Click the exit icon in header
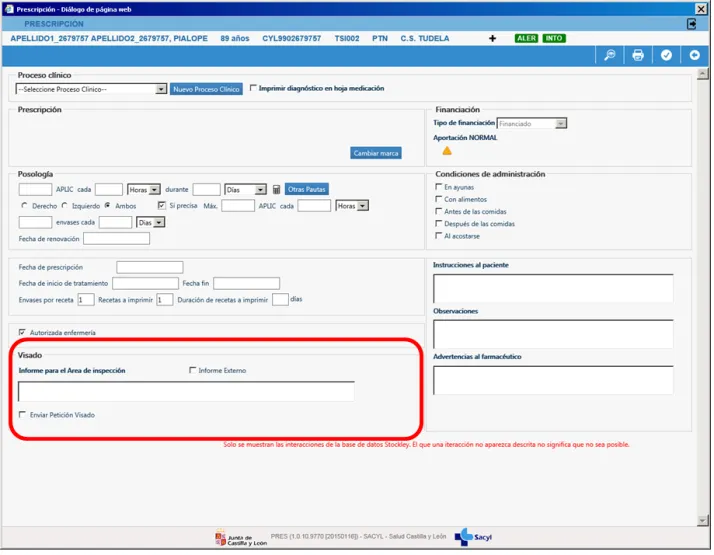The height and width of the screenshot is (555, 714). 691,23
